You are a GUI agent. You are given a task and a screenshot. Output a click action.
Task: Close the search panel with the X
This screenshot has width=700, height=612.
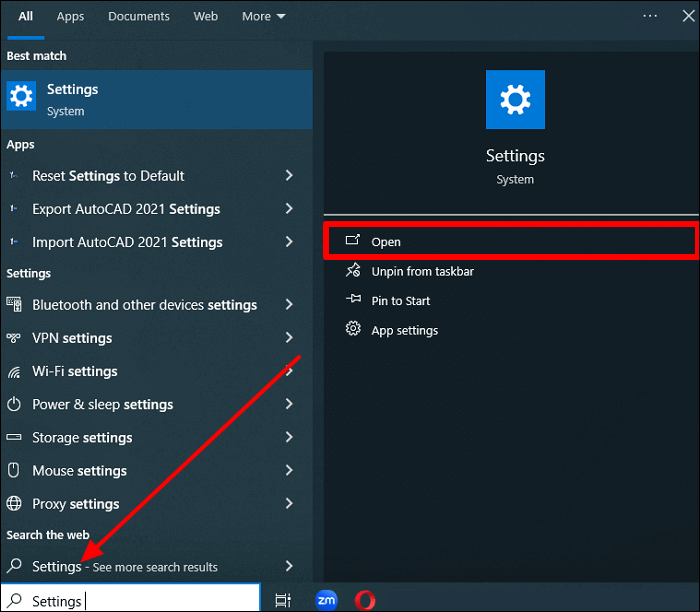pos(688,16)
